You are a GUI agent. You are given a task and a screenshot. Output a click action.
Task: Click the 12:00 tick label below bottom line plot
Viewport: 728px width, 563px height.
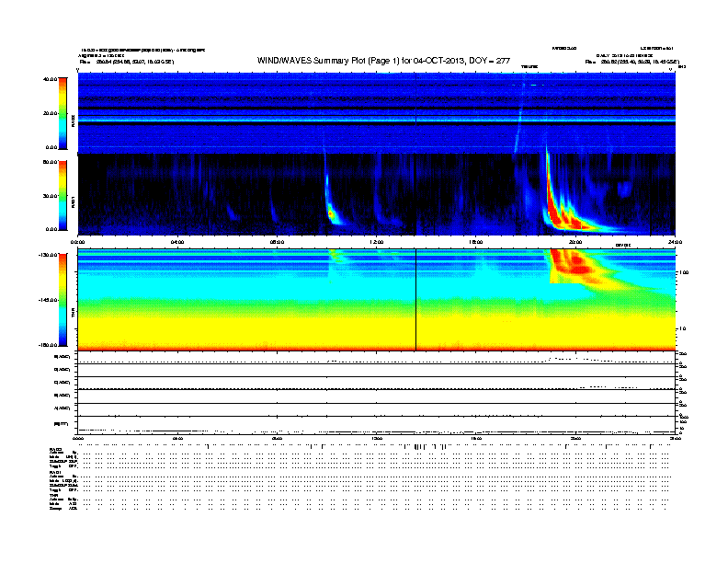[377, 438]
